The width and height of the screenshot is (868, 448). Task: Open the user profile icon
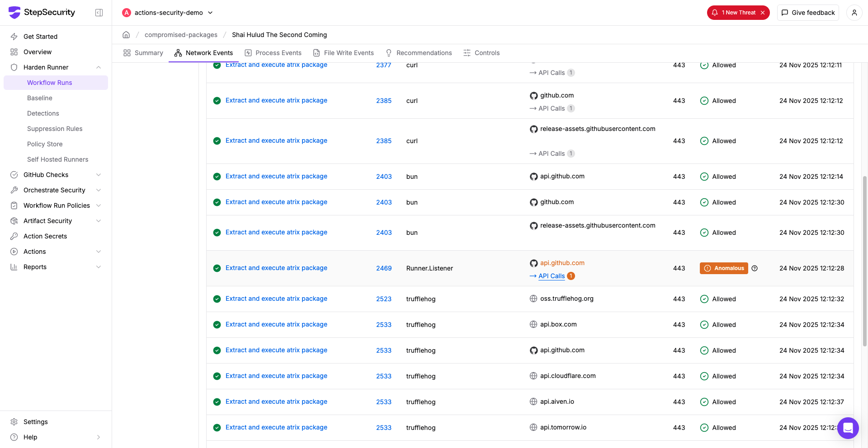click(854, 13)
